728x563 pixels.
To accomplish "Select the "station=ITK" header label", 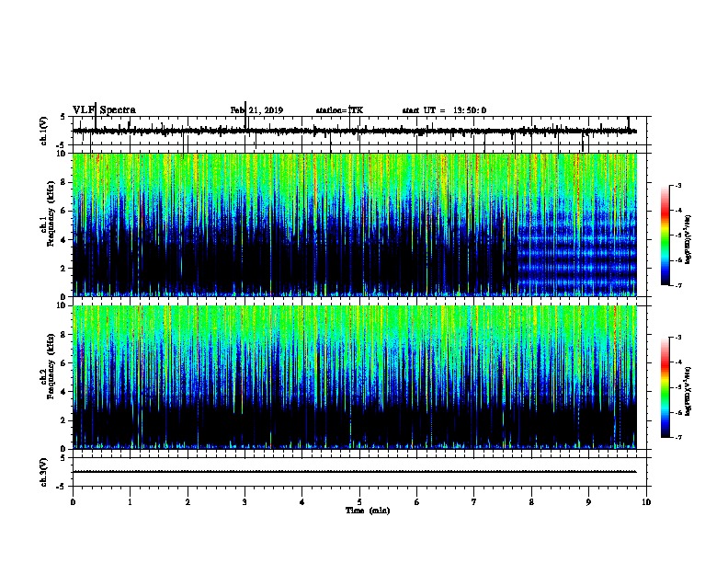I will 339,110.
